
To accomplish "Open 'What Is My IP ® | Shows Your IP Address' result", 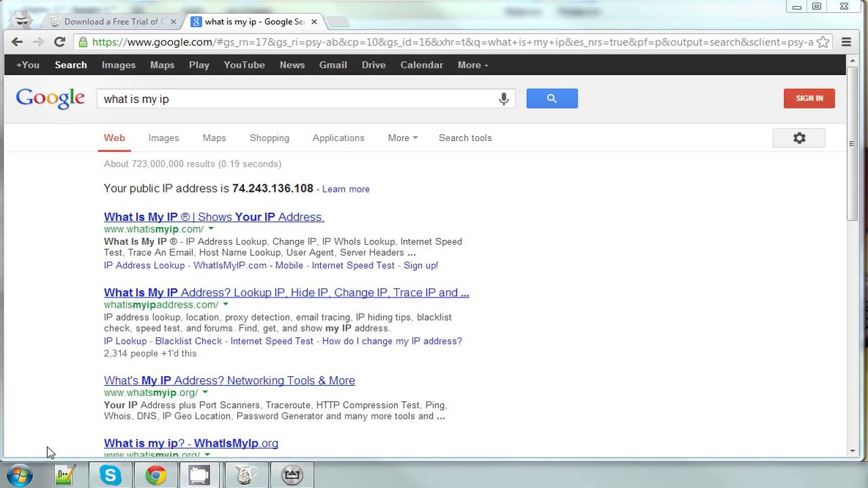I will click(x=214, y=217).
